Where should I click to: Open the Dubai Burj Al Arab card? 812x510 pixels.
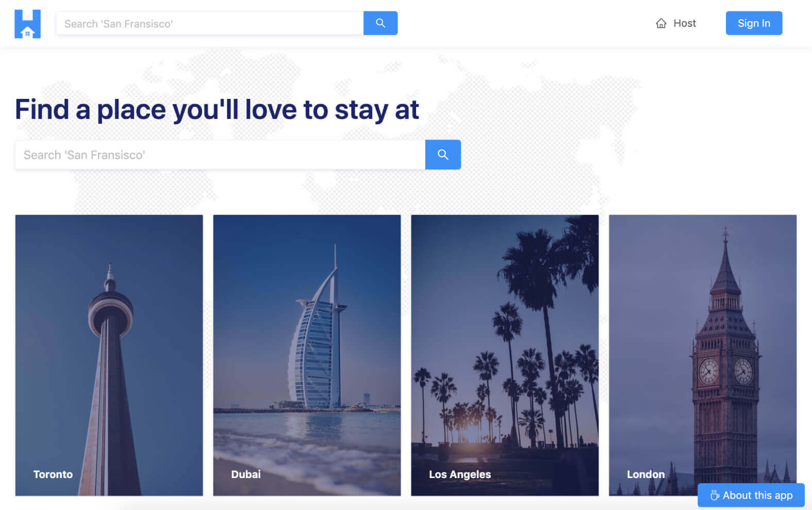click(x=307, y=355)
